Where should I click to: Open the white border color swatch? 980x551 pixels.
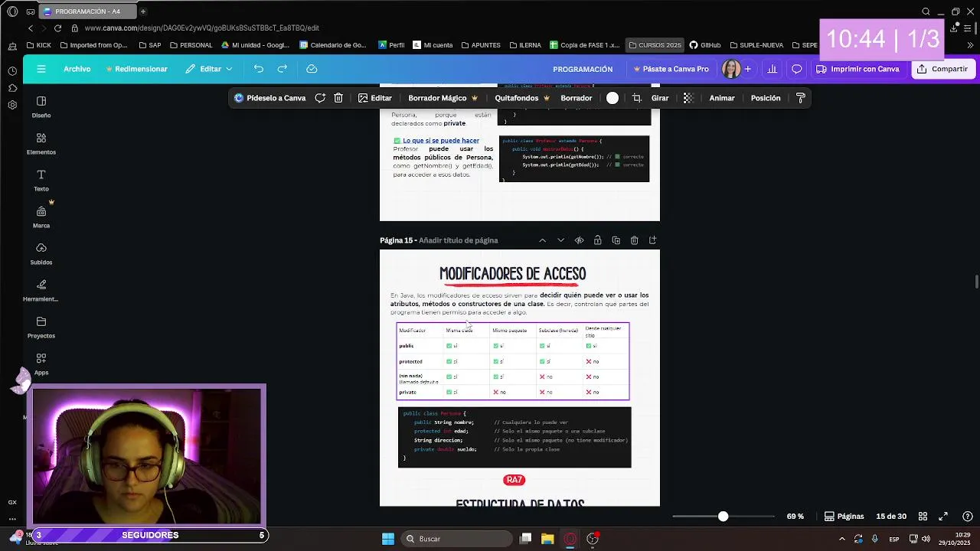(x=612, y=98)
